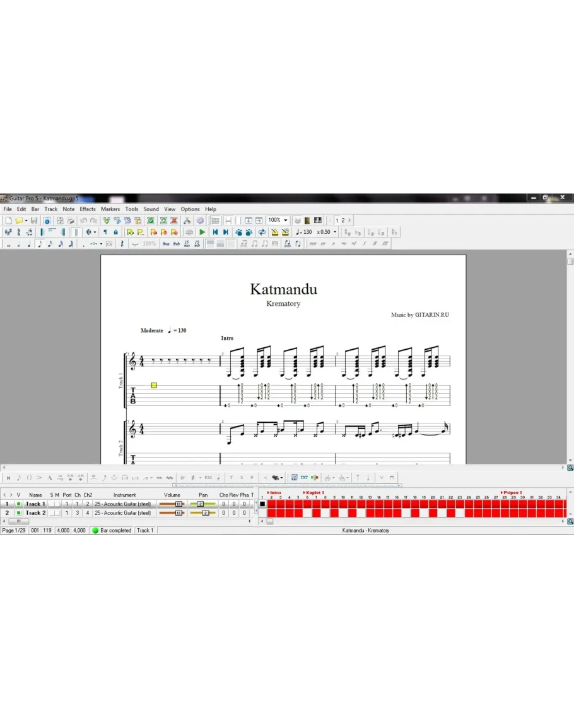The image size is (574, 728).
Task: Click the metronome icon in toolbar
Action: (275, 232)
